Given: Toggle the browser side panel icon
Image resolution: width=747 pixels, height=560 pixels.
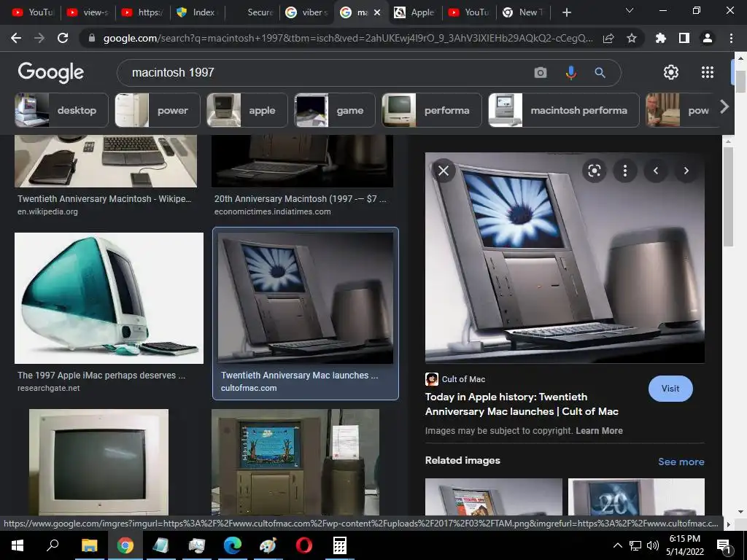Looking at the screenshot, I should click(684, 38).
